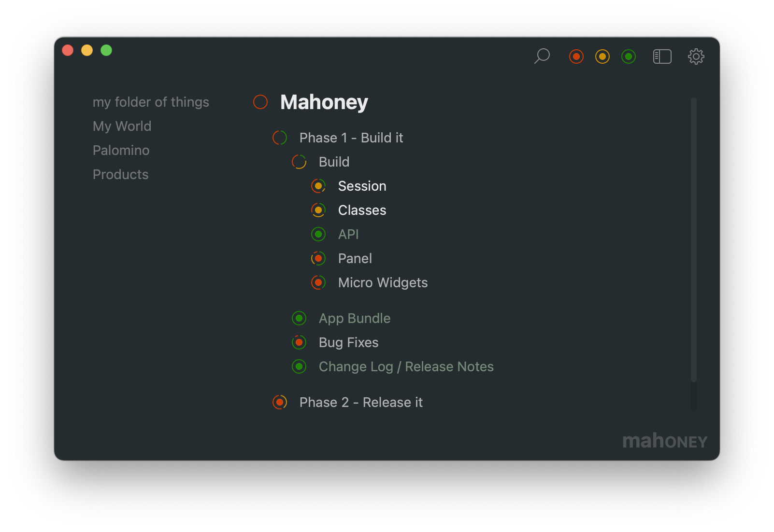This screenshot has width=774, height=532.
Task: Toggle the status indicator for Session
Action: [x=318, y=186]
